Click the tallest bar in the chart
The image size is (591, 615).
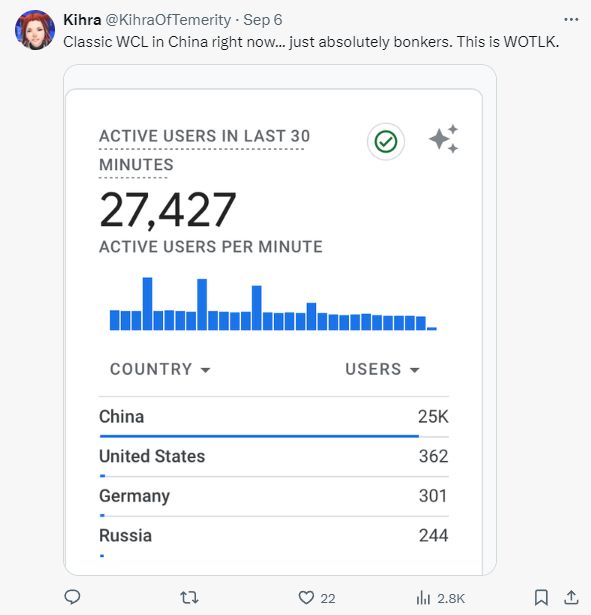(x=147, y=304)
